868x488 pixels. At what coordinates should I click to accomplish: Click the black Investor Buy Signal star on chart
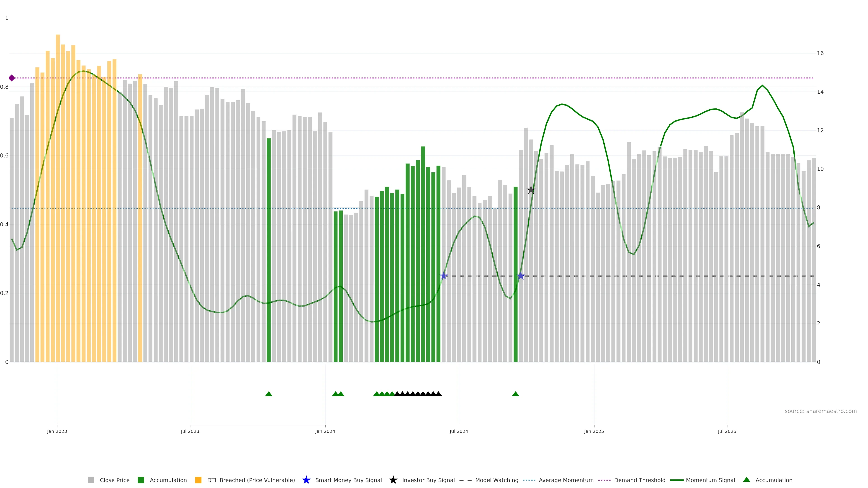tap(531, 190)
